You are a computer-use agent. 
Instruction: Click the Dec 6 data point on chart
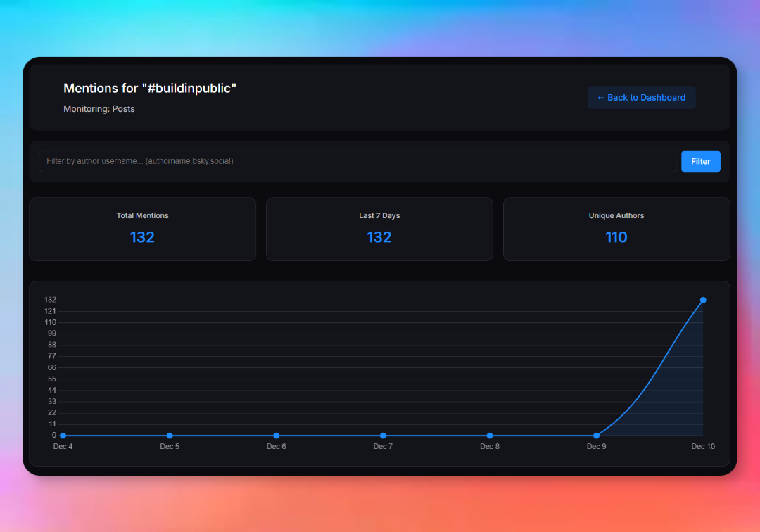coord(277,436)
